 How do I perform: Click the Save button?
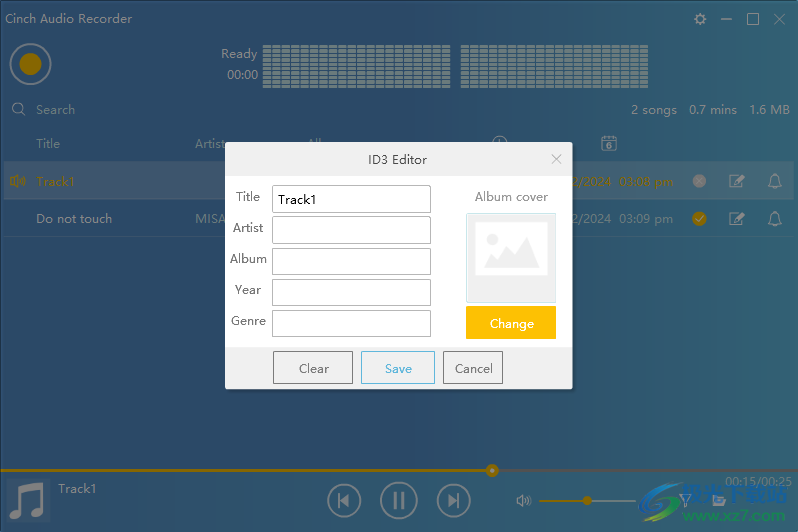coord(398,368)
